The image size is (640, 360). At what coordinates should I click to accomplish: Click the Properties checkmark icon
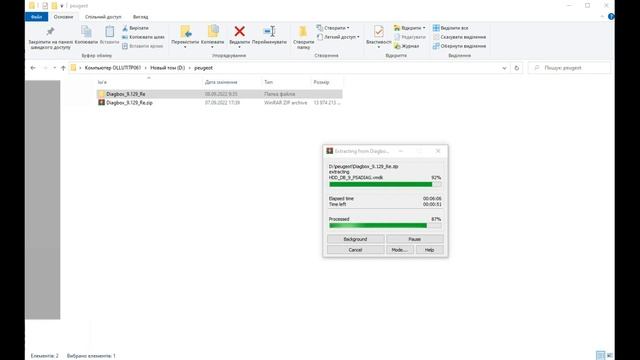pyautogui.click(x=378, y=31)
